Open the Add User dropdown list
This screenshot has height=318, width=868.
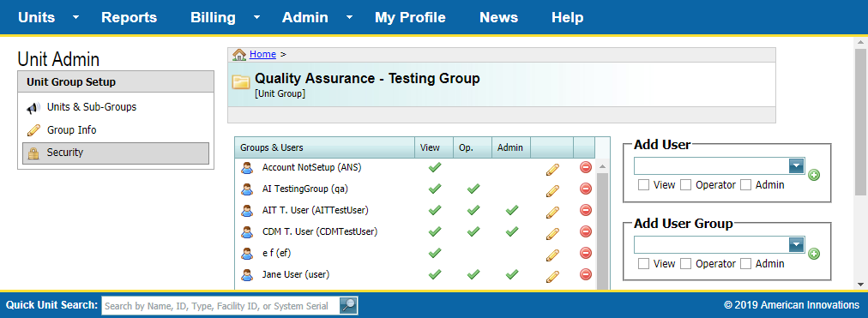(796, 166)
